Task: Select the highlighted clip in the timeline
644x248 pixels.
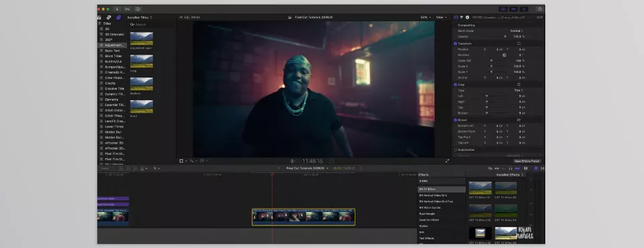Action: coord(303,216)
